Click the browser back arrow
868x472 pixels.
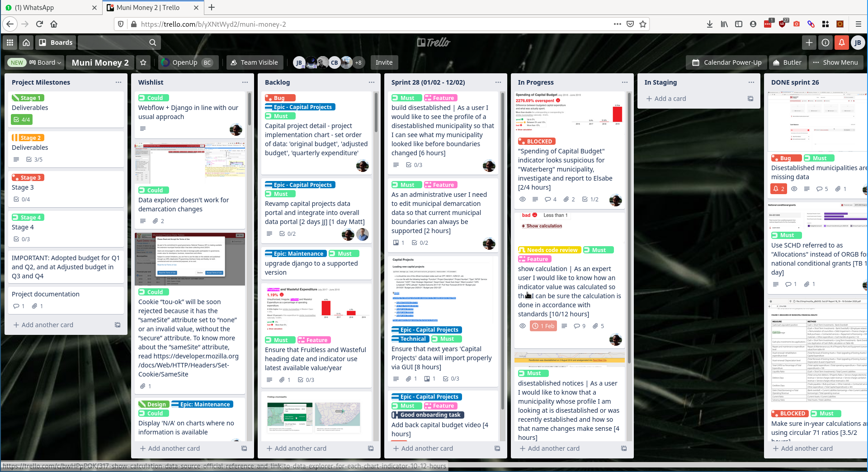coord(10,24)
